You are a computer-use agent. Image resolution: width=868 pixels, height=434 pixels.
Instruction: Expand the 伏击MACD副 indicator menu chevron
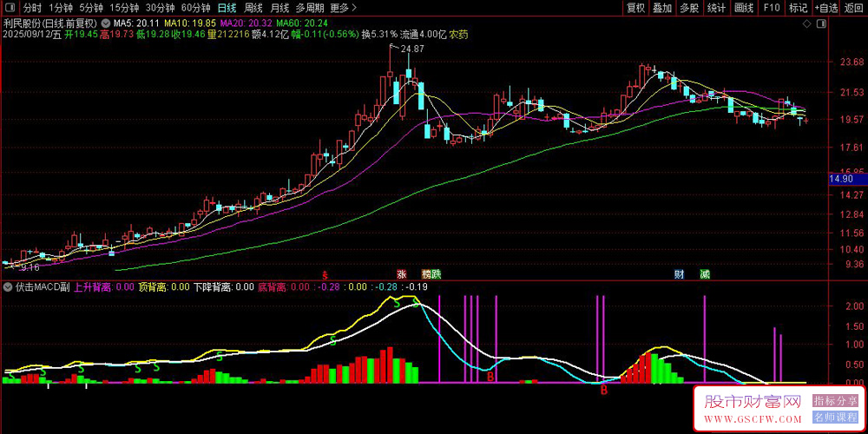8,287
